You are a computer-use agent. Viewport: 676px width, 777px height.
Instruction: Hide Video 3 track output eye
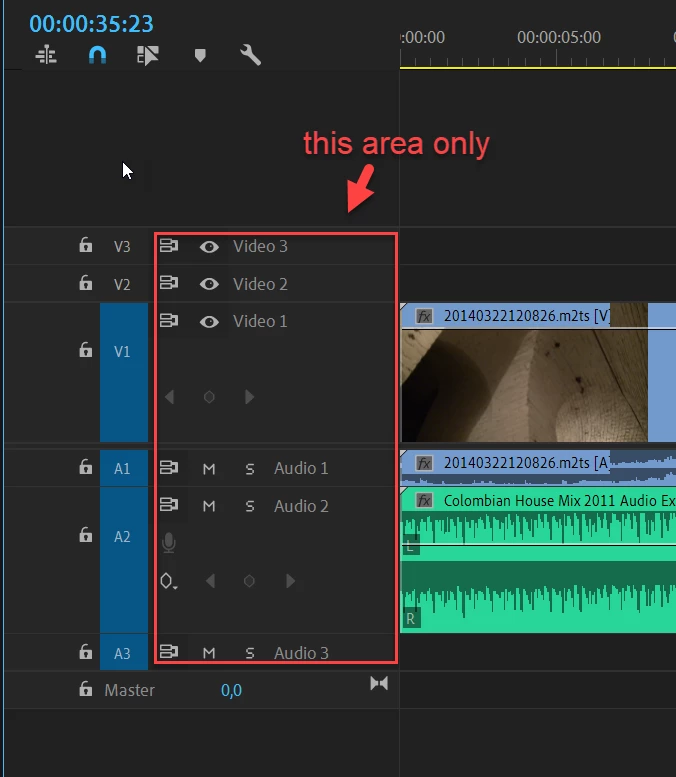[x=209, y=246]
